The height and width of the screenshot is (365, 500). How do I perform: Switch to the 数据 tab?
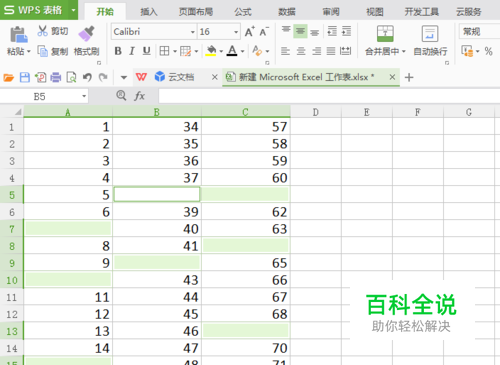[287, 12]
